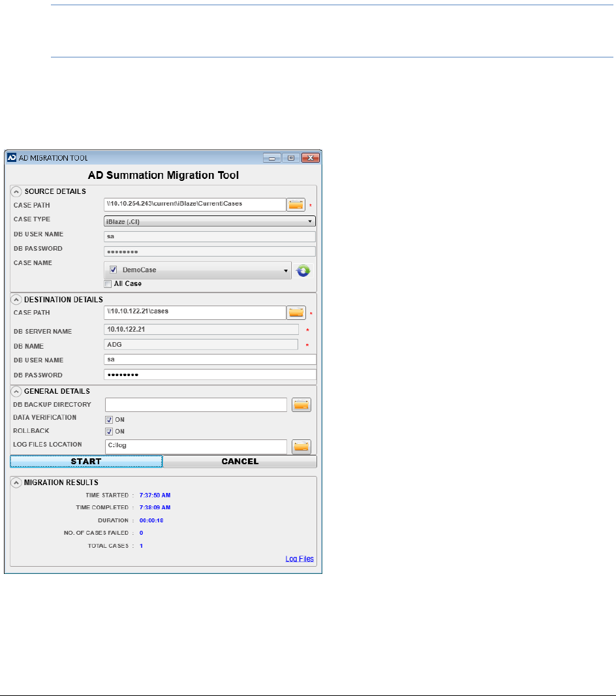Click the DB Server Name field
Viewport: 616px width, 696px height.
point(202,329)
